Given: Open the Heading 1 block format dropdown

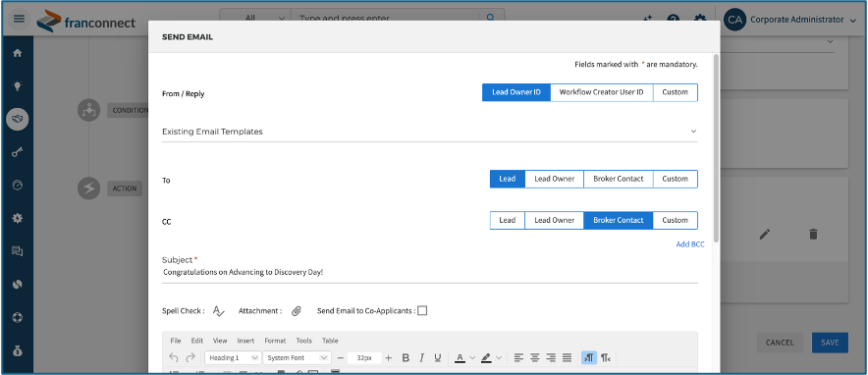Looking at the screenshot, I should pos(233,358).
